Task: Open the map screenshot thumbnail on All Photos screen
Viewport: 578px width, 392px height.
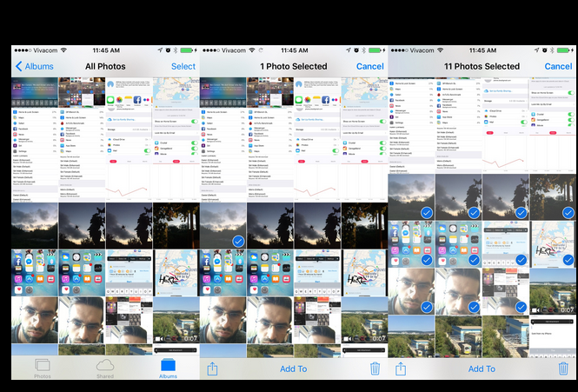Action: [176, 273]
